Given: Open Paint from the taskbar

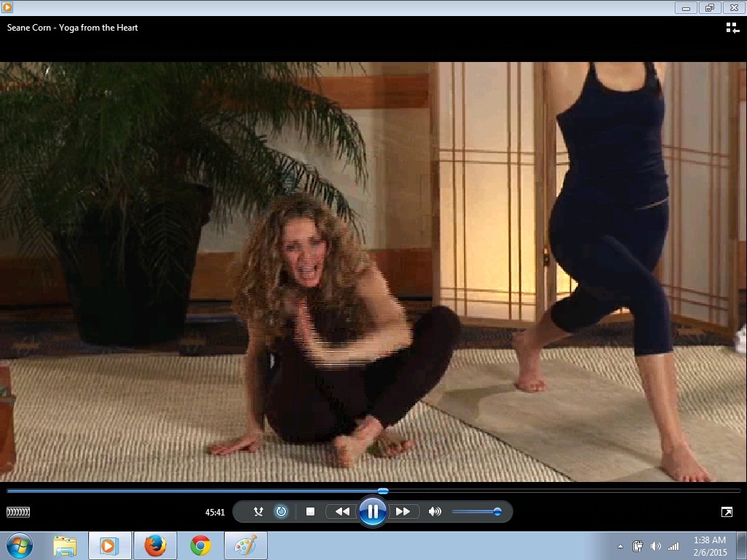Looking at the screenshot, I should tap(246, 545).
